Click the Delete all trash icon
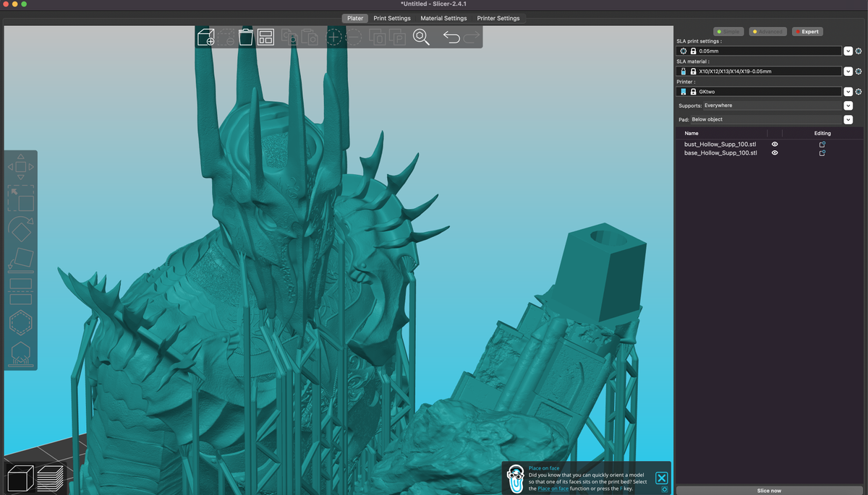 tap(246, 37)
